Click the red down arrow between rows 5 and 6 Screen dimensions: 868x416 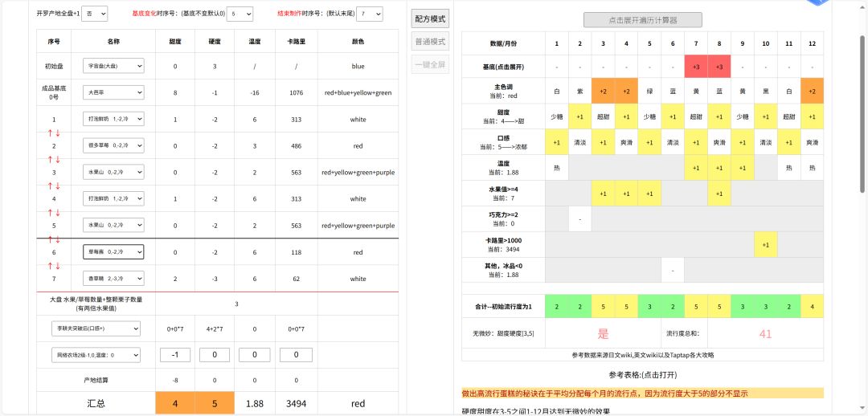click(58, 239)
